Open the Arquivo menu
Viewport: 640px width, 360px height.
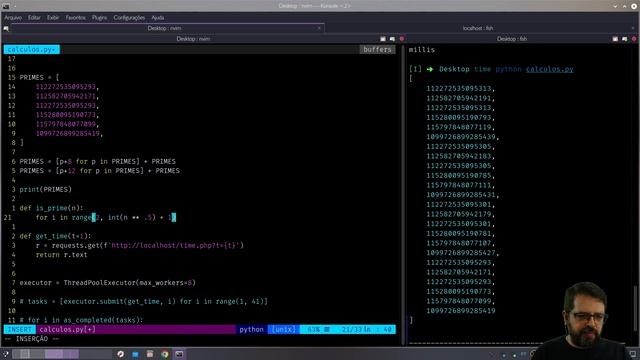coord(13,18)
